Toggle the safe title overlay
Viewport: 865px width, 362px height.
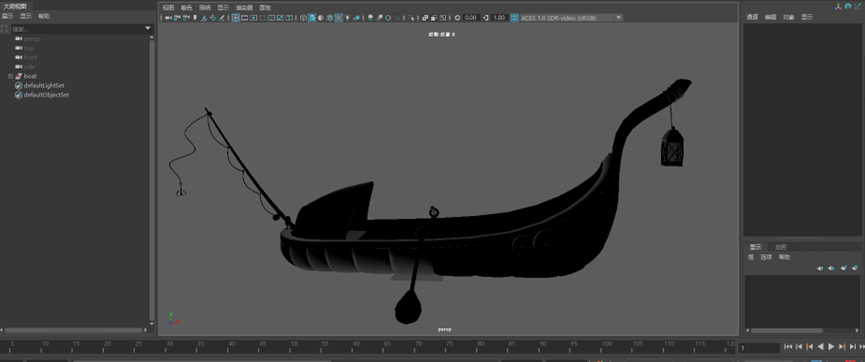289,18
